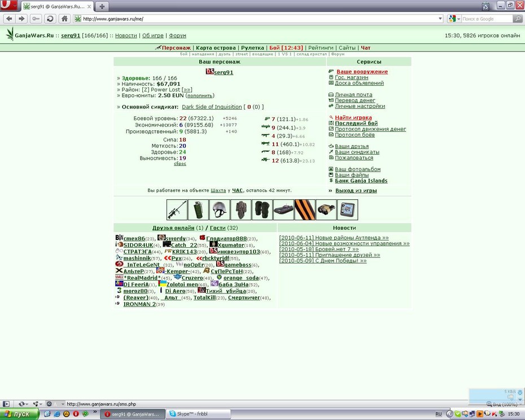The height and width of the screenshot is (420, 525).
Task: Open a new tab with the plus button
Action: tap(102, 6)
